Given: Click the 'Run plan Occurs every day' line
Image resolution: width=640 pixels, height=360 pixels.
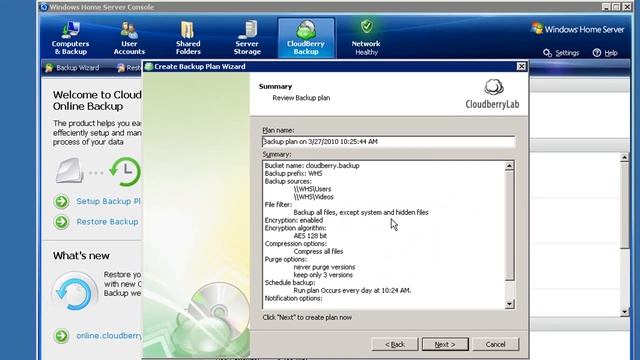Looking at the screenshot, I should pyautogui.click(x=352, y=290).
